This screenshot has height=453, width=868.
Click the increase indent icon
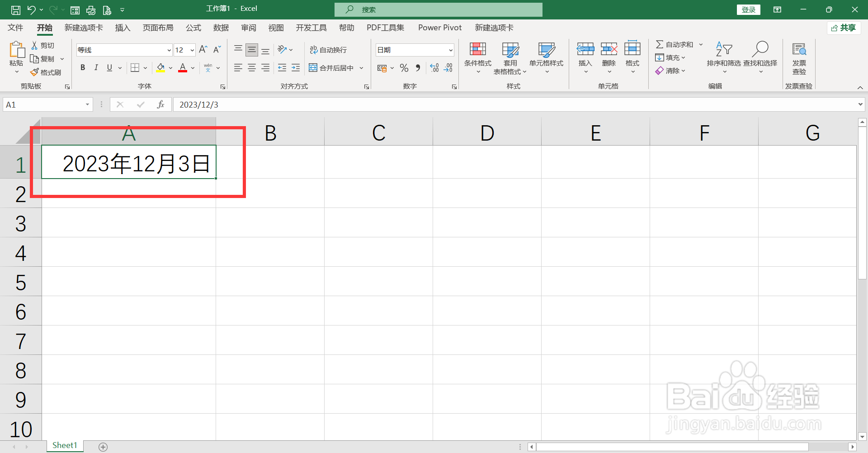(x=296, y=68)
